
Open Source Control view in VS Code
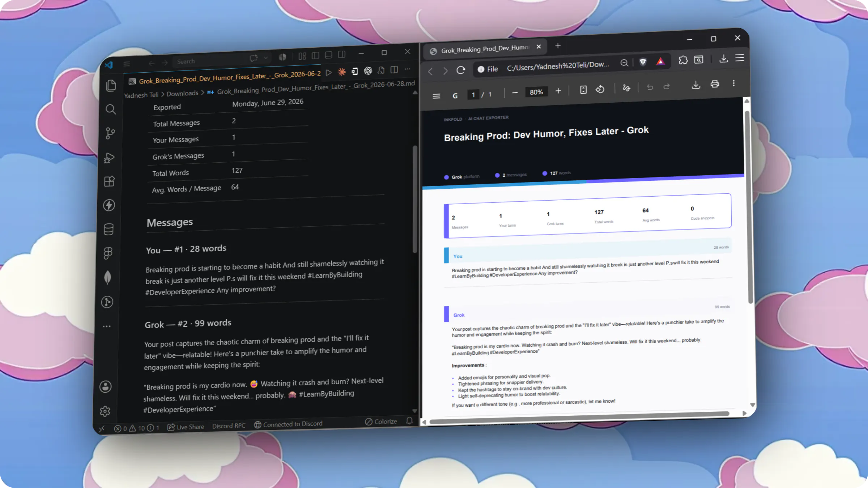click(110, 133)
